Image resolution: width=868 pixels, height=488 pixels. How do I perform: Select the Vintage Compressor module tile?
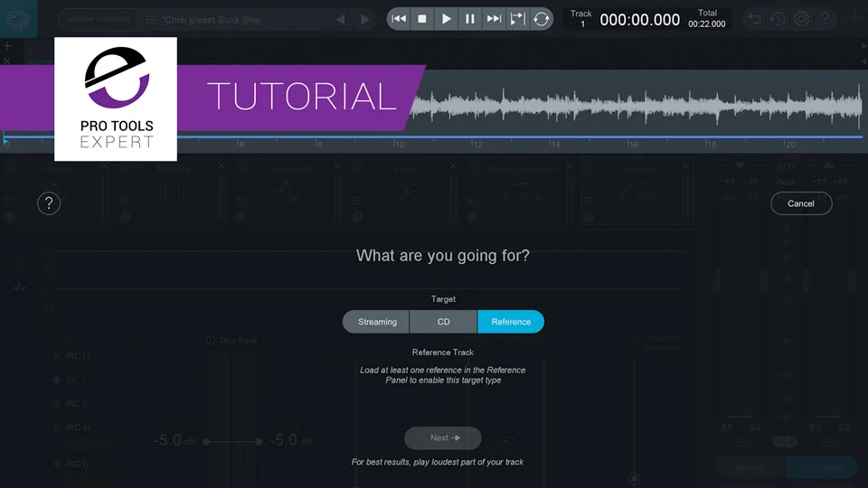(x=521, y=192)
